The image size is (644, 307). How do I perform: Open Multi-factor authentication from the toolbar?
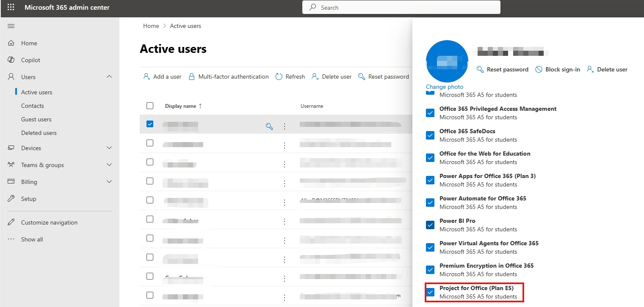[x=229, y=77]
